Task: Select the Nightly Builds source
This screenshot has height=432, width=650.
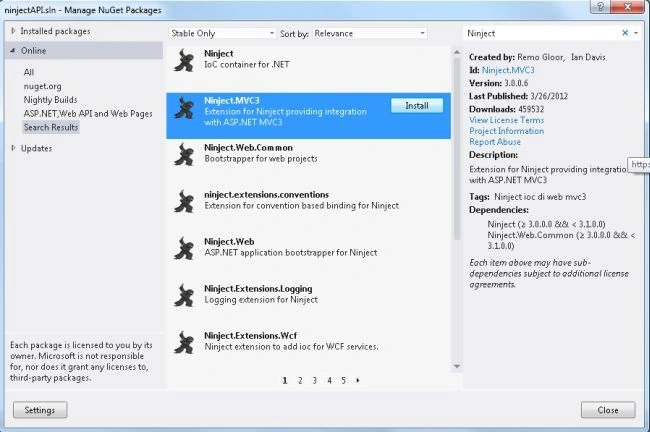Action: [51, 100]
